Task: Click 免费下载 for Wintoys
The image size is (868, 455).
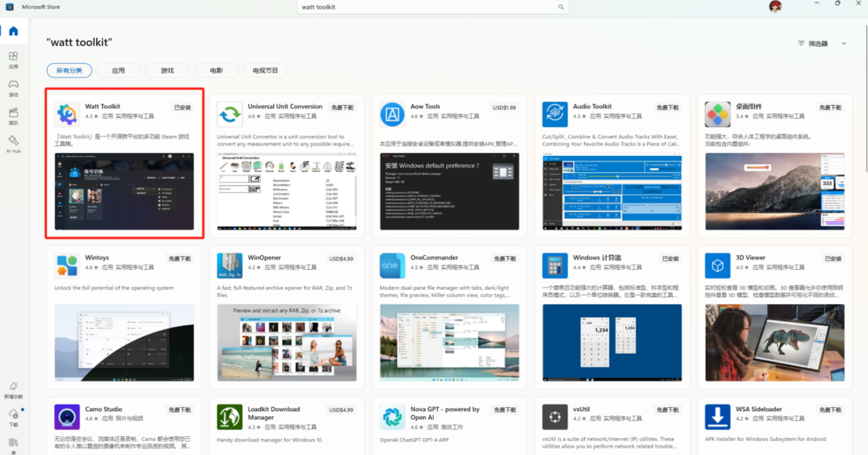Action: coord(180,258)
